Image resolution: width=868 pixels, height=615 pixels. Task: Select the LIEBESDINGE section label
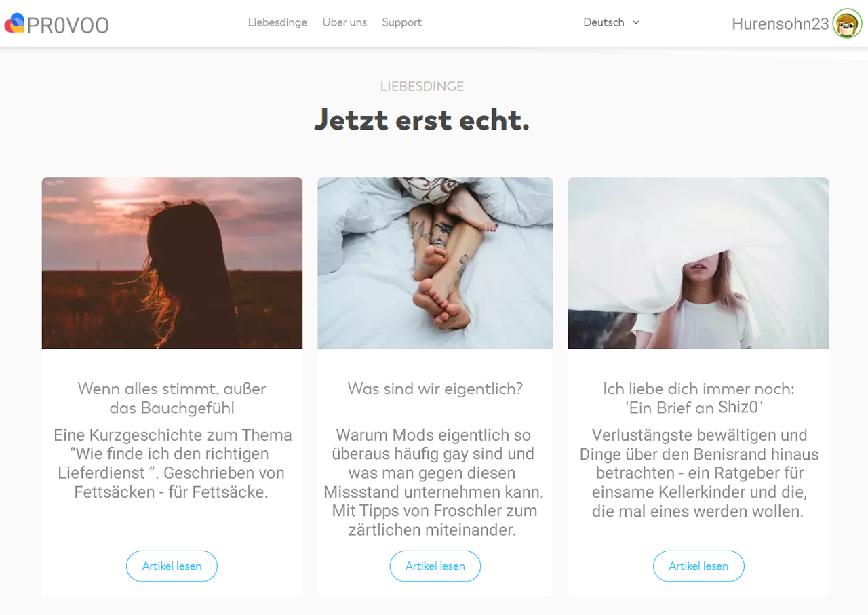pyautogui.click(x=422, y=86)
